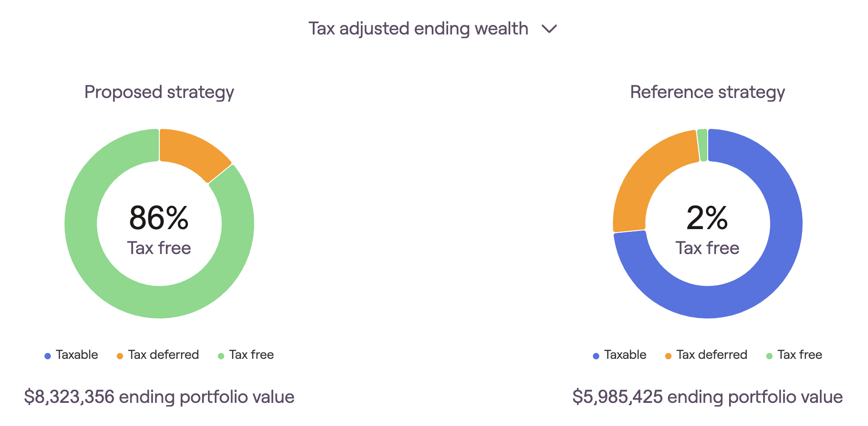Open the Tax adjusted ending wealth dropdown chevron
Screen dimensions: 868x426
tap(549, 29)
